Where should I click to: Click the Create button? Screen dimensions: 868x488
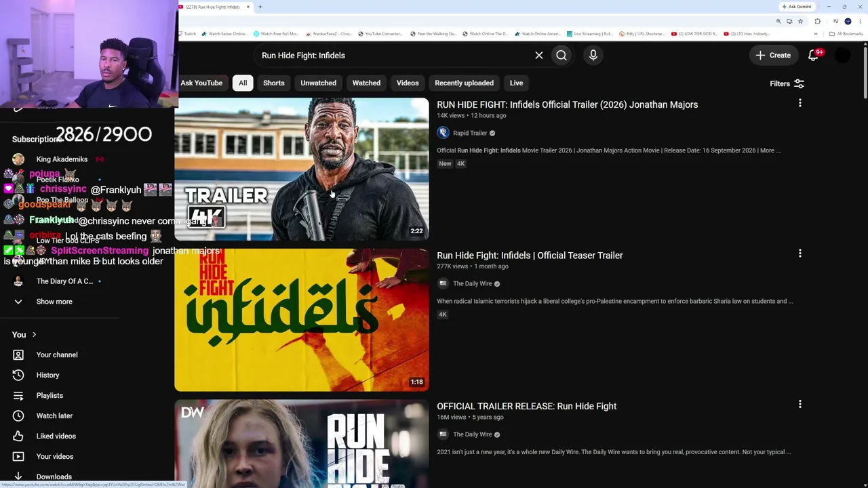[773, 56]
